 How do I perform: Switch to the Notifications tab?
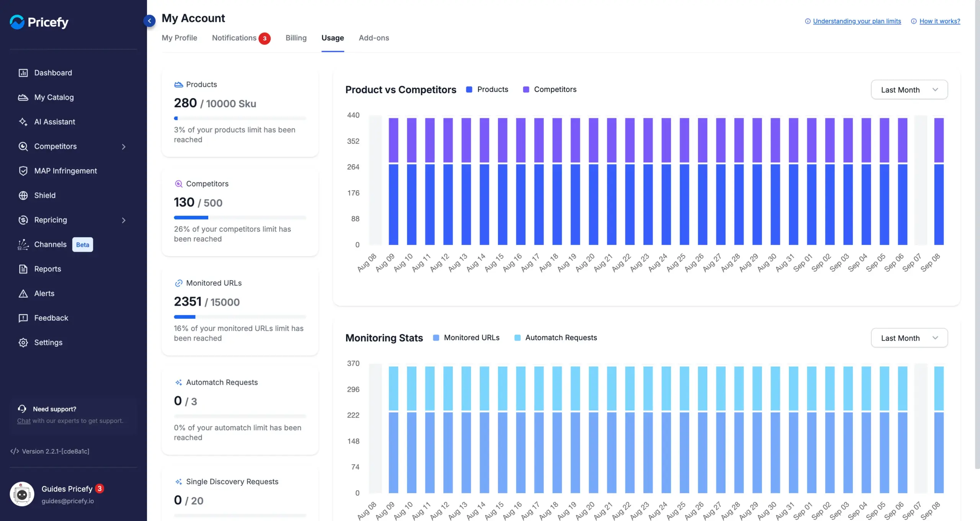[234, 38]
